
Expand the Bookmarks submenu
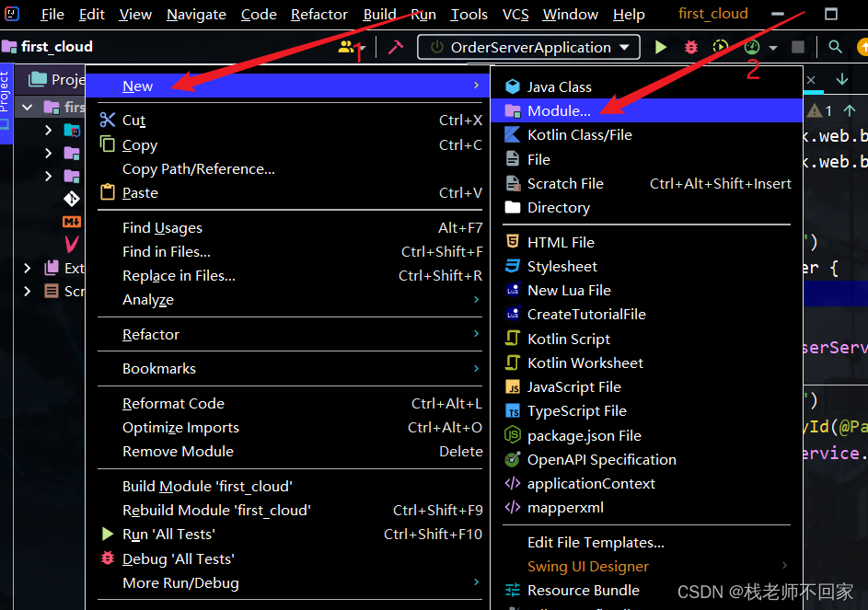[x=288, y=369]
